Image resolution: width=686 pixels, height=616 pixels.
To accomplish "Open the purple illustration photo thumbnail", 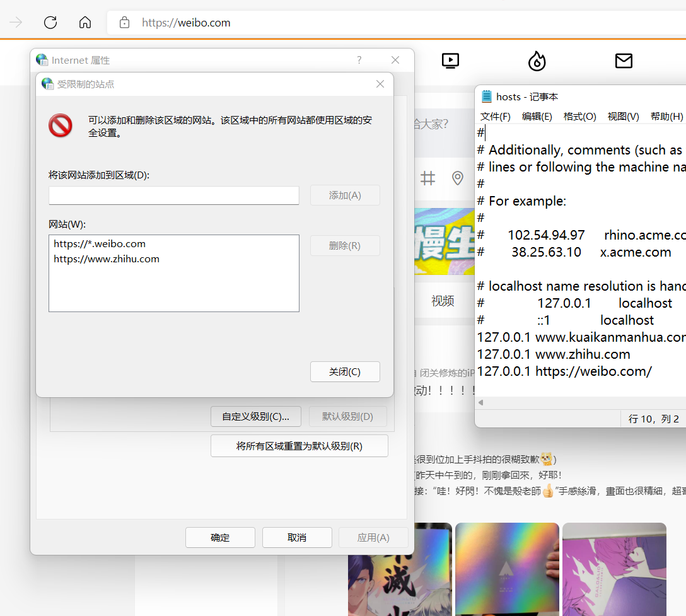I will tap(614, 569).
